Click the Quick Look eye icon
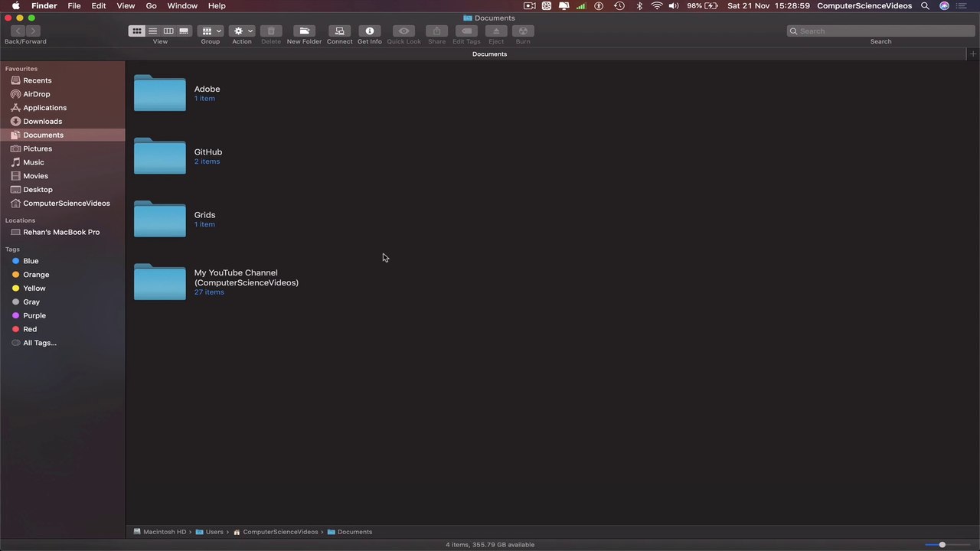The image size is (980, 551). pos(403,31)
